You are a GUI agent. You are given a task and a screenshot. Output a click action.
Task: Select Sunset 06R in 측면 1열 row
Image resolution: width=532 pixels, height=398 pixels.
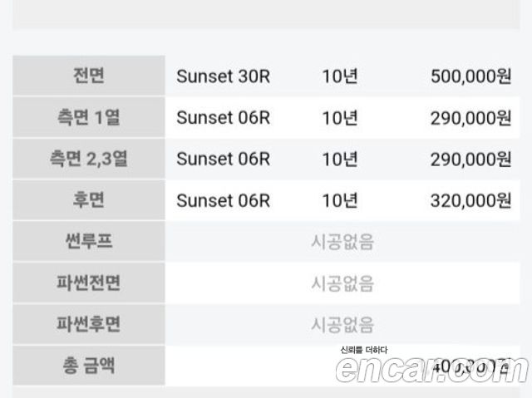[x=224, y=117]
